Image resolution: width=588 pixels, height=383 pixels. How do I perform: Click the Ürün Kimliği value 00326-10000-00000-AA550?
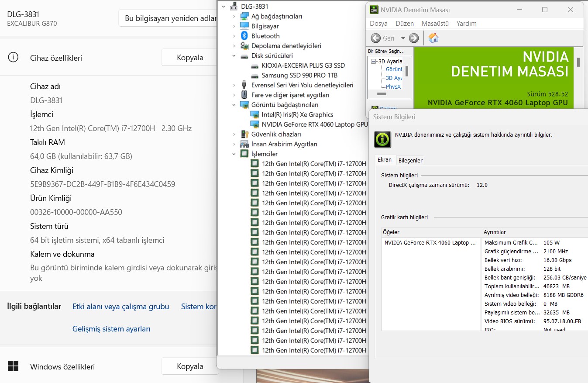[76, 212]
